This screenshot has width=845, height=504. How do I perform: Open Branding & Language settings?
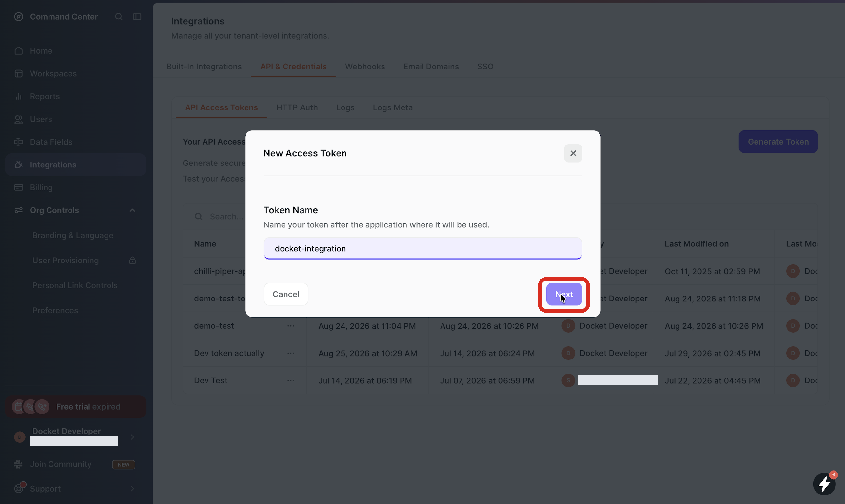[73, 235]
